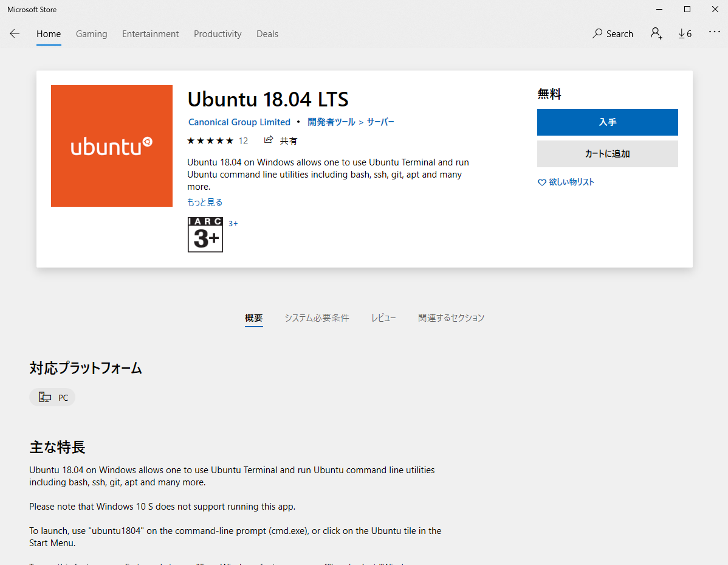The image size is (728, 565).
Task: Open the three-dot more options menu
Action: coord(714,33)
